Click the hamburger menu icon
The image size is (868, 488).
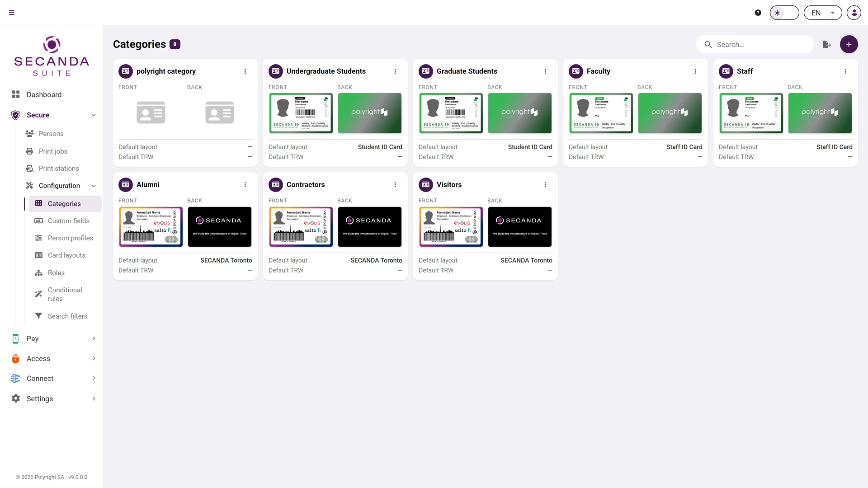[12, 13]
